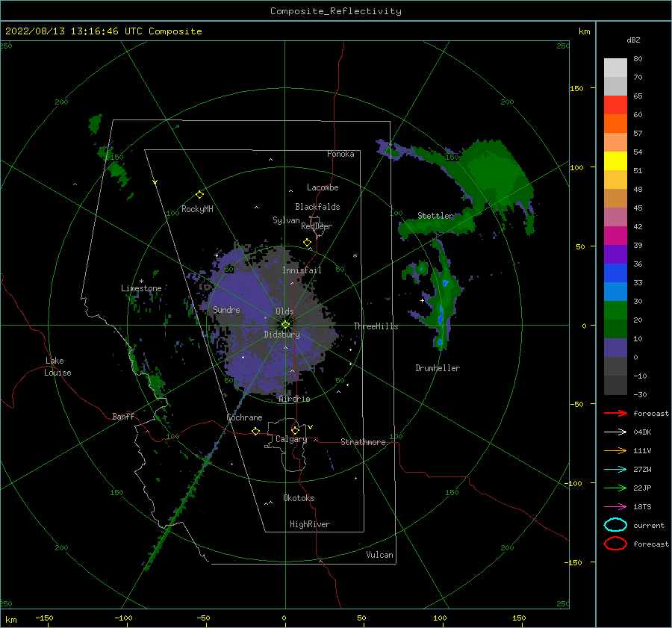Click the Lake Louise label
The image size is (672, 628).
(x=57, y=367)
